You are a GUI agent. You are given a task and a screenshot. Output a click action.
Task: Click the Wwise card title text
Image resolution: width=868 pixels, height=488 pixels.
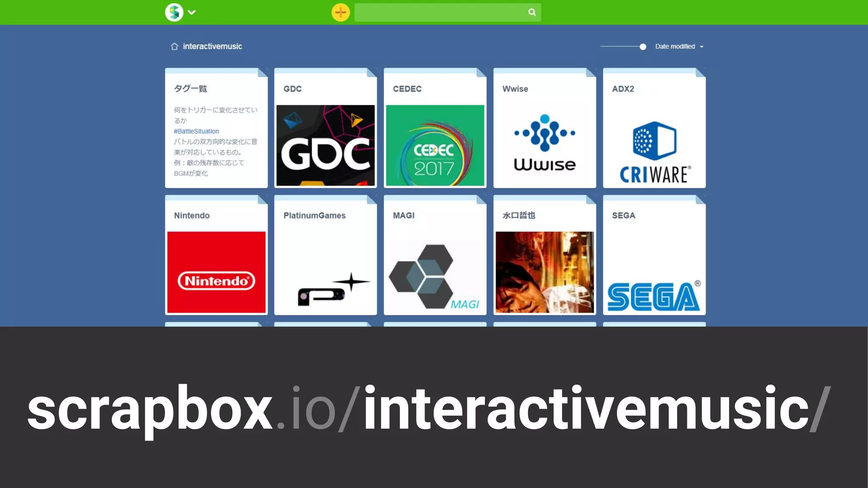[x=515, y=89]
